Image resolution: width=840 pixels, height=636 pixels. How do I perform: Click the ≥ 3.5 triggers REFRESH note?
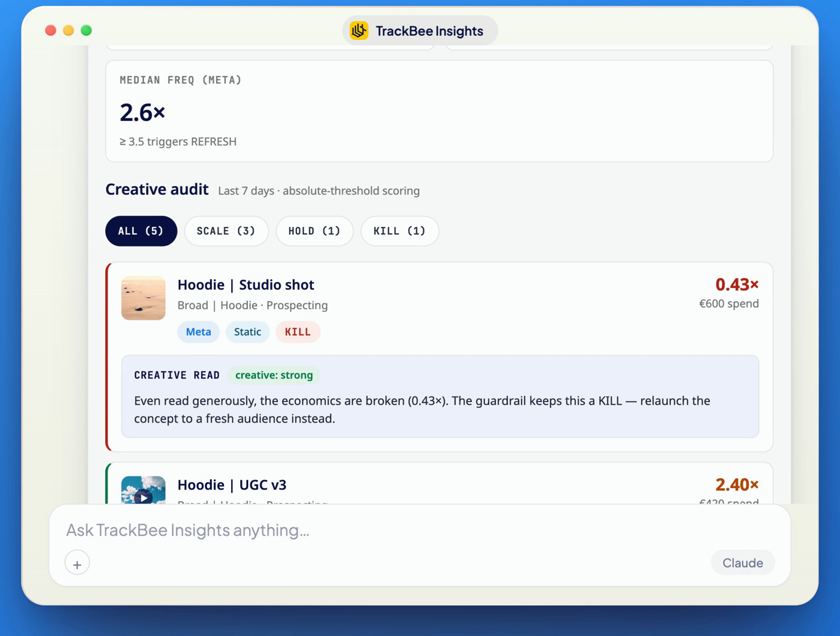(x=178, y=142)
